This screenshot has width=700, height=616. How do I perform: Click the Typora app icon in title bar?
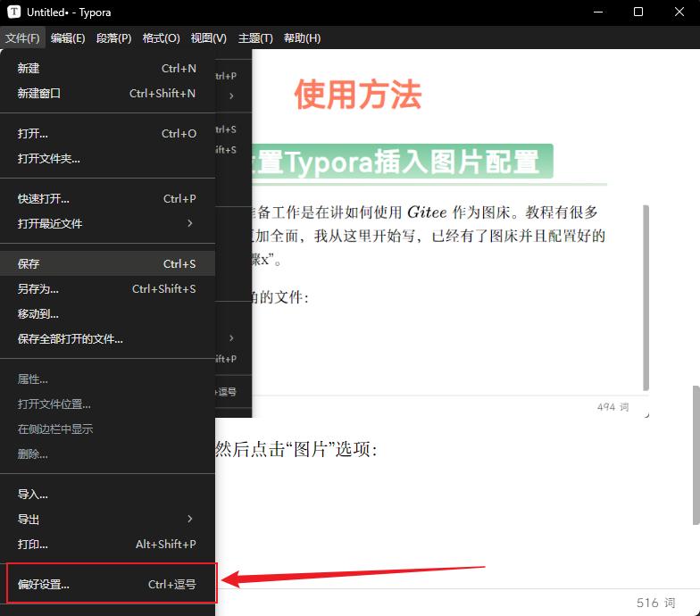pyautogui.click(x=14, y=12)
